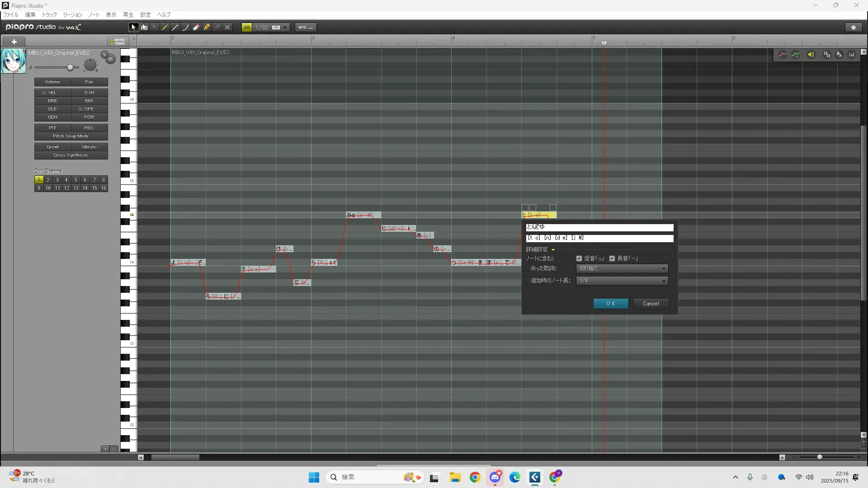Toggle the yellow speaker audition icon
Screen dimensions: 868x488
[811, 55]
